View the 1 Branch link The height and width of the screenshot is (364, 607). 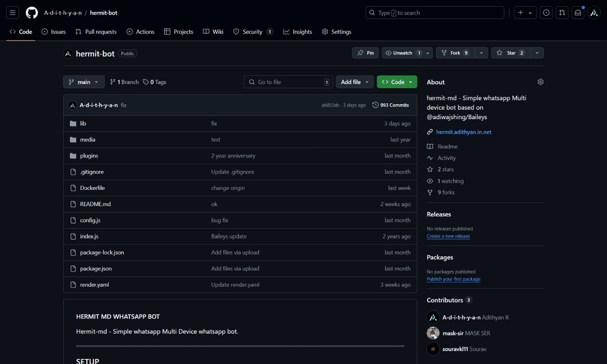point(124,82)
